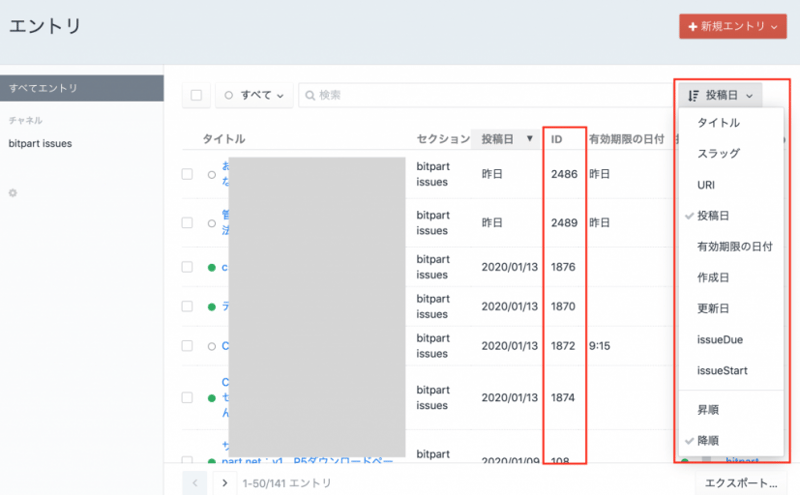800x495 pixels.
Task: Click the sort order icon beside 投稿日
Action: pyautogui.click(x=693, y=96)
